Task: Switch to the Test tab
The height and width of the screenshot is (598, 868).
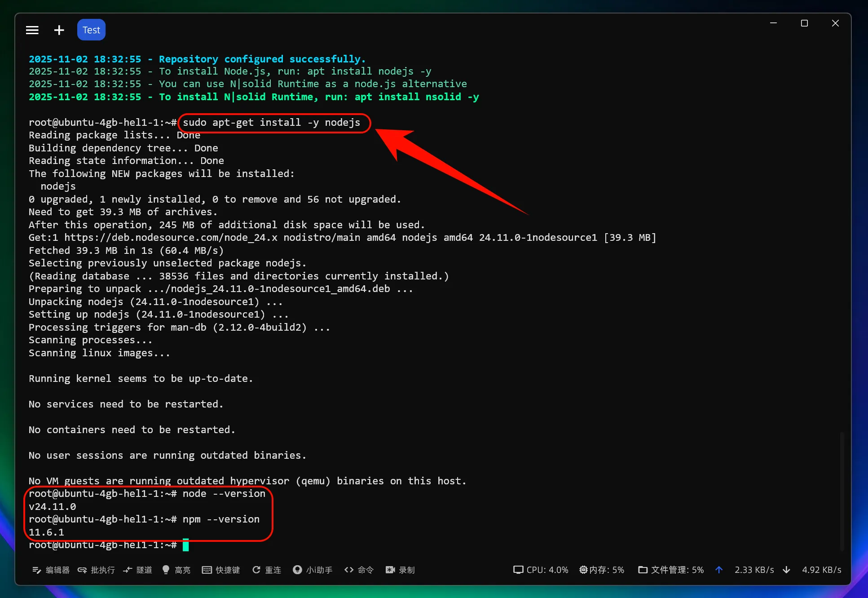Action: (x=91, y=30)
